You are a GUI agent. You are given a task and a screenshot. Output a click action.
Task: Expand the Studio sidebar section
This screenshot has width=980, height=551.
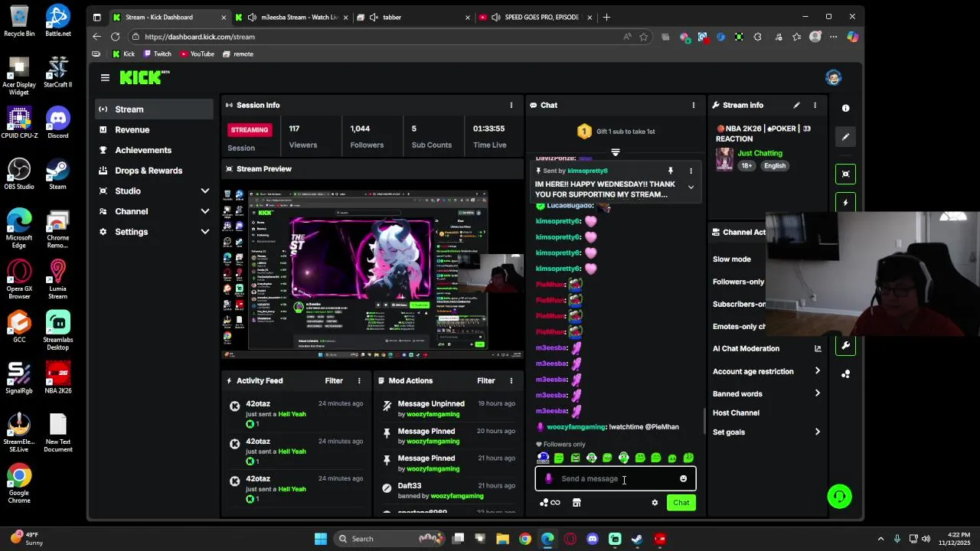coord(204,191)
